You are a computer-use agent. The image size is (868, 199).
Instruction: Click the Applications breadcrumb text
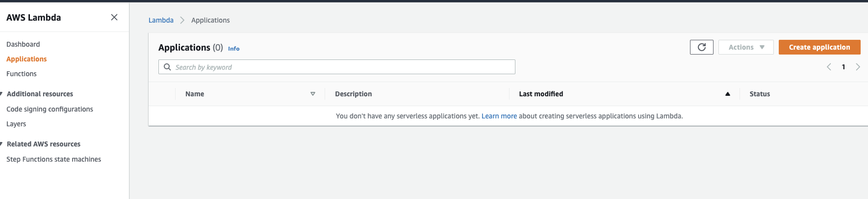pyautogui.click(x=210, y=20)
